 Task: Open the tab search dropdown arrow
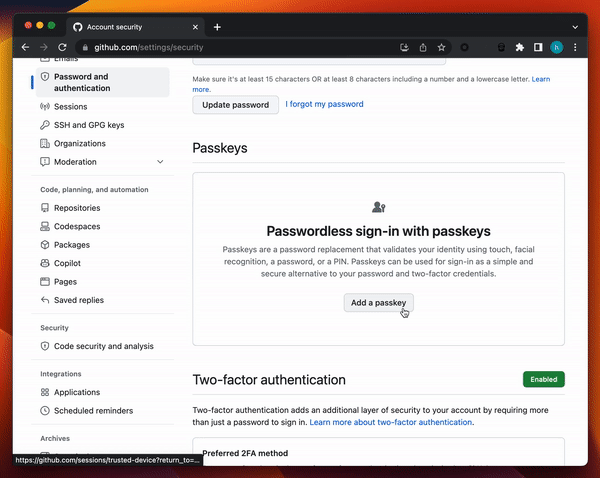coord(575,26)
